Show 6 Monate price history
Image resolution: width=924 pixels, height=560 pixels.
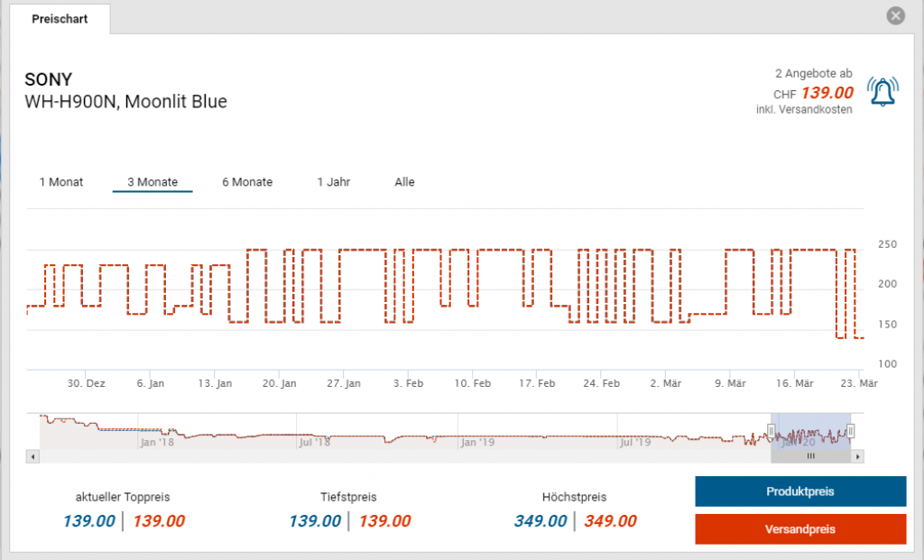pos(247,182)
